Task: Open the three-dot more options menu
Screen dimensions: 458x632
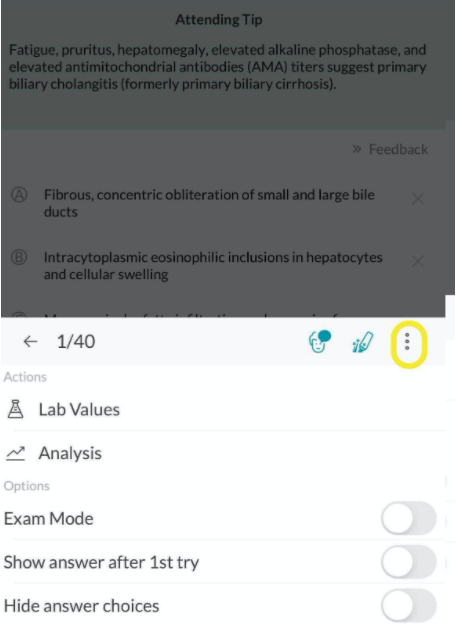Action: pos(407,342)
